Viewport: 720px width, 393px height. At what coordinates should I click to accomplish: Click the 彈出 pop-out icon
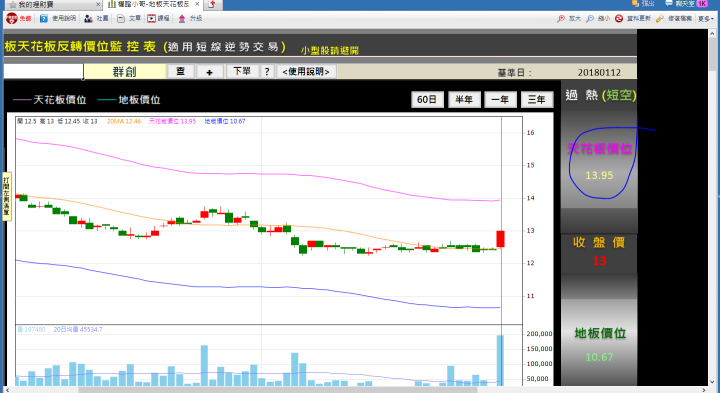click(636, 4)
